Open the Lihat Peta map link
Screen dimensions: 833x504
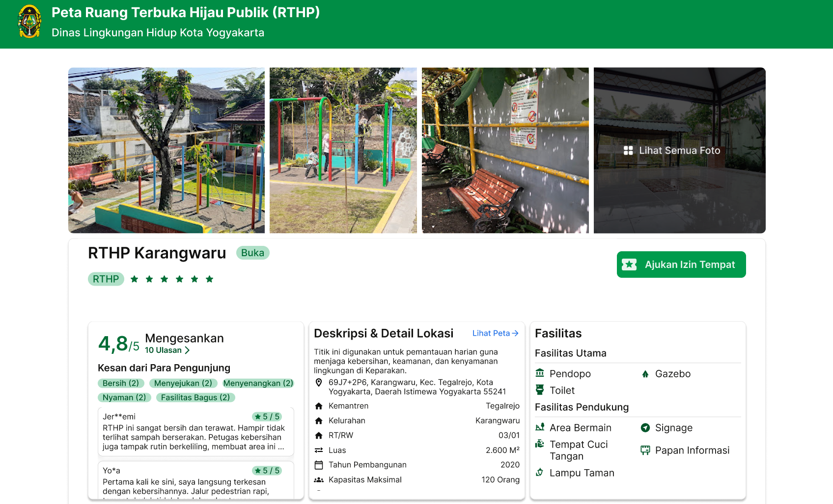[496, 333]
